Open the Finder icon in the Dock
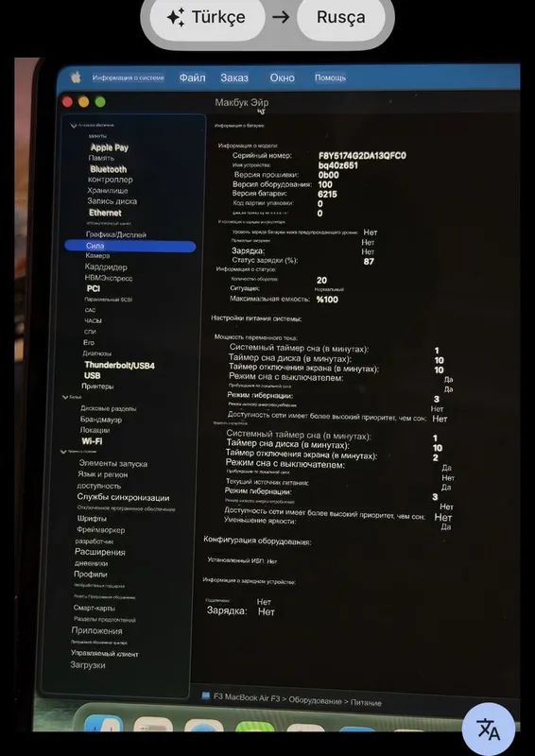535x756 pixels. point(102,723)
